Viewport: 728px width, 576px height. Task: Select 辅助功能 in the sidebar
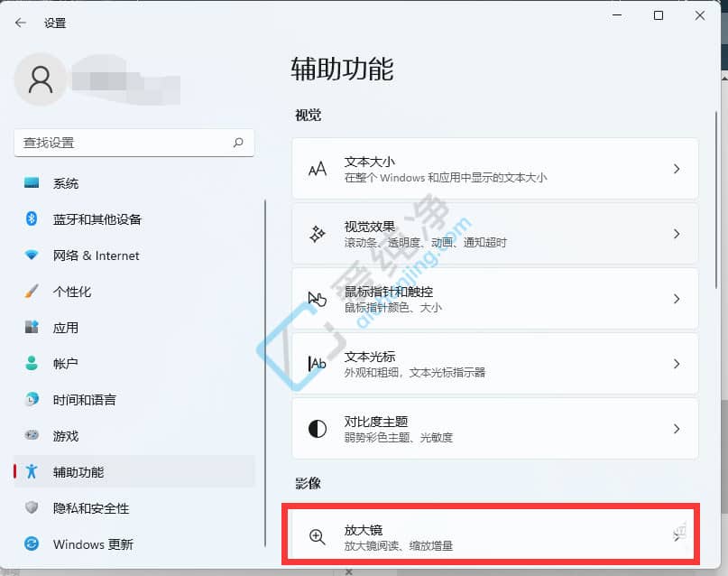click(x=134, y=471)
